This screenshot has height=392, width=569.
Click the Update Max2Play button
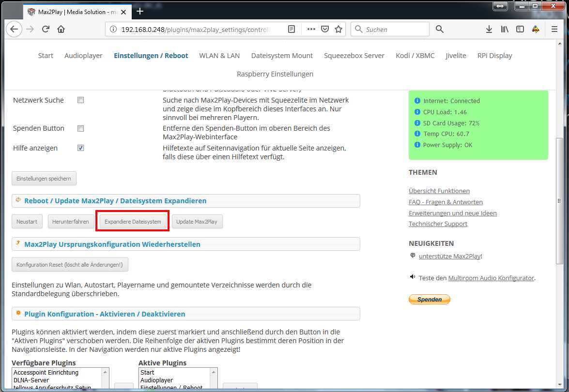[197, 222]
